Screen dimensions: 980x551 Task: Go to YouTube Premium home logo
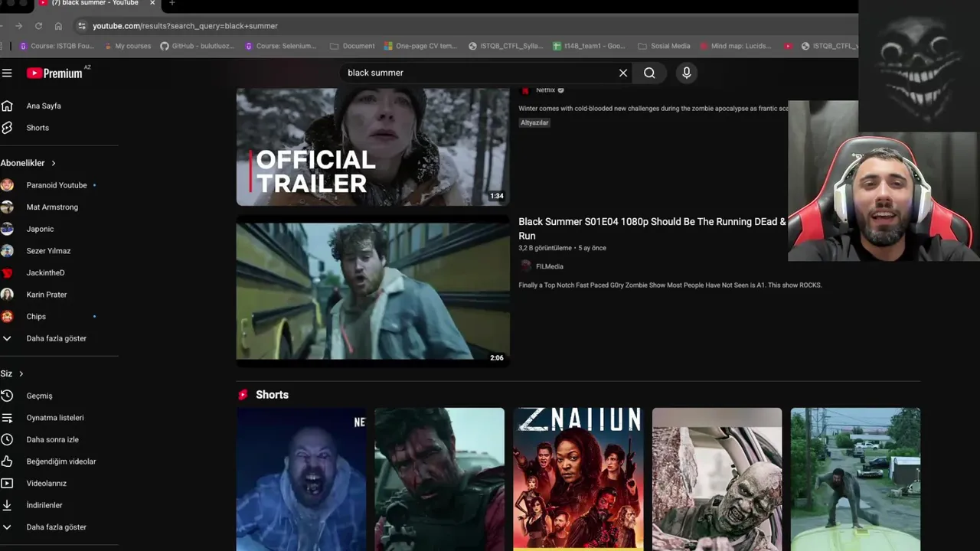pyautogui.click(x=55, y=73)
